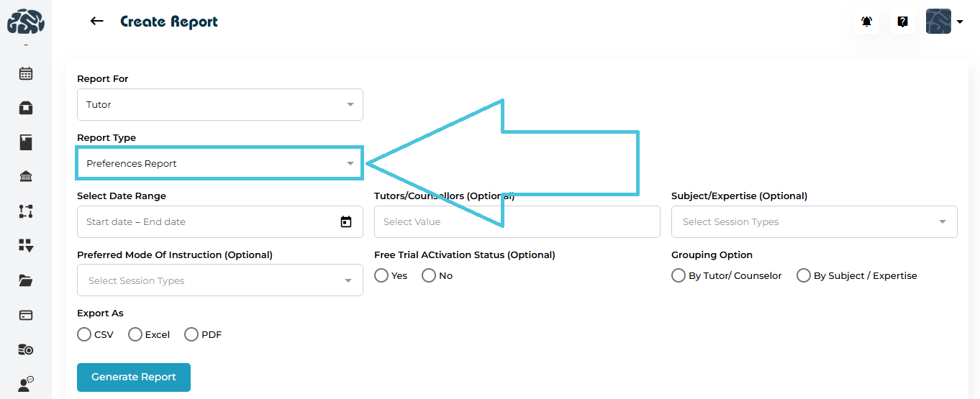
Task: Open the user profile avatar menu
Action: point(943,22)
